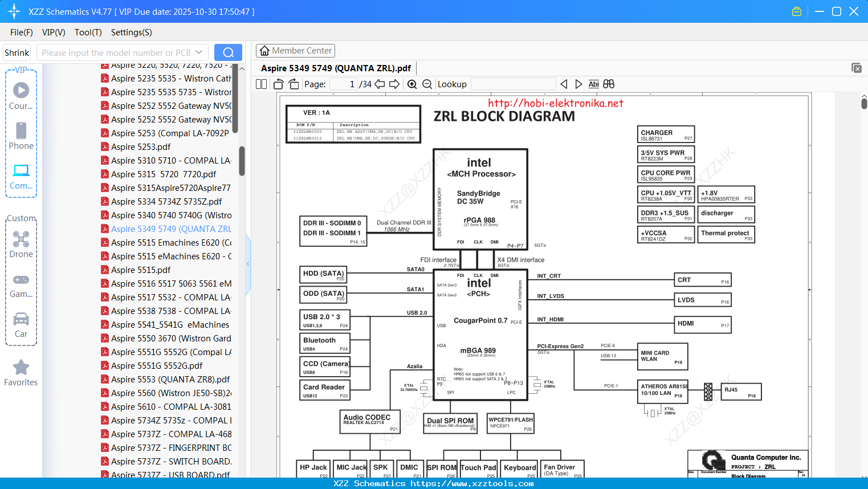The width and height of the screenshot is (868, 489).
Task: Click the icon at the document tab bar's right end
Action: (x=857, y=68)
